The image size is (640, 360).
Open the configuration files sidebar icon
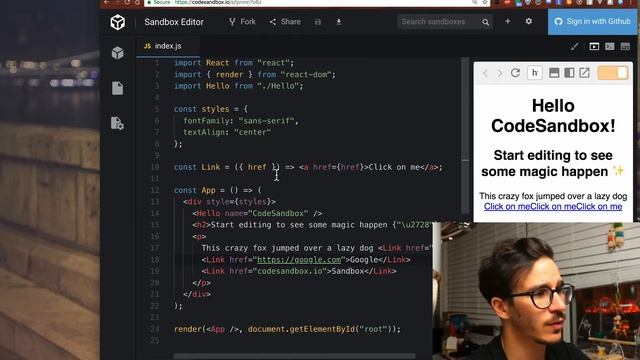[118, 123]
